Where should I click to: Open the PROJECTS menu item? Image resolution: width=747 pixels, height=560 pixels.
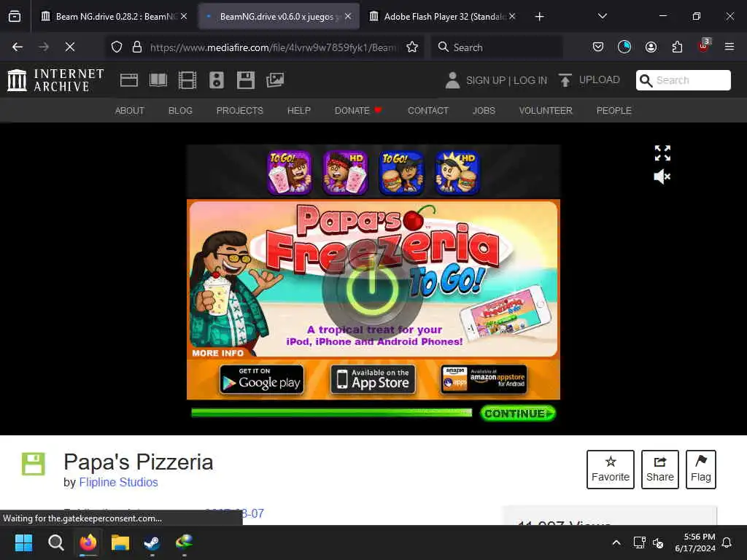pyautogui.click(x=239, y=111)
